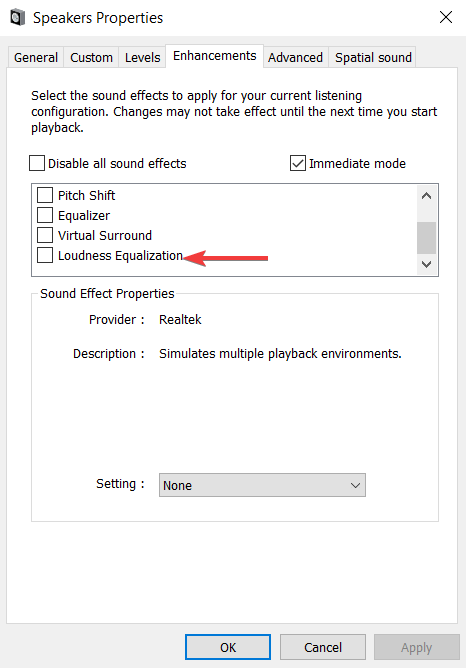Image resolution: width=466 pixels, height=668 pixels.
Task: Click the effects list scrollbar thumb
Action: click(x=426, y=238)
